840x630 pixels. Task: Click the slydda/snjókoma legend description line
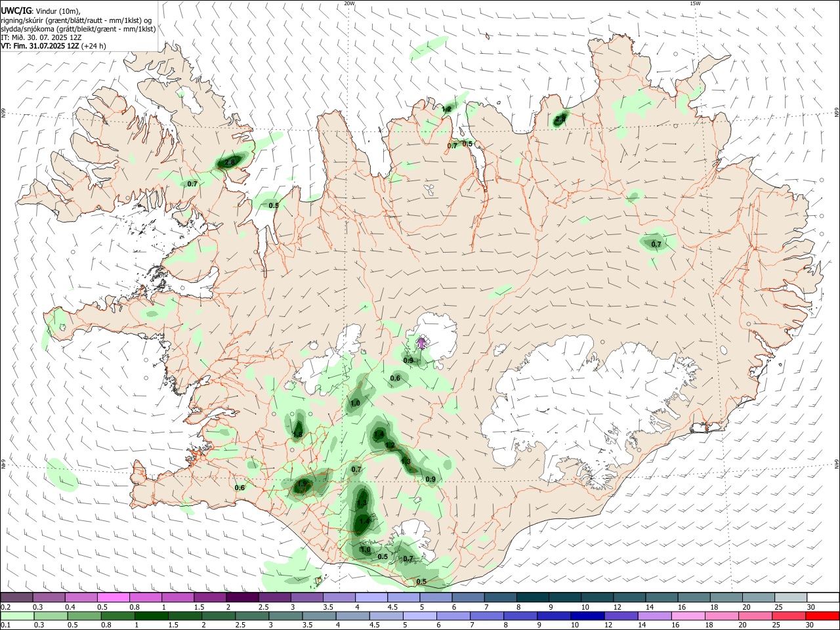(x=78, y=29)
